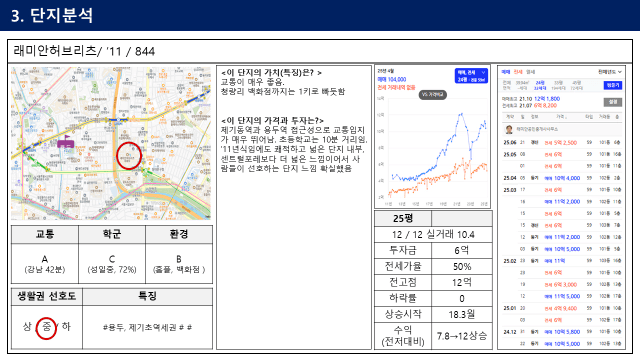Click the <이 단지의 가치(특징)은? > heading
The width and height of the screenshot is (640, 360).
point(271,73)
